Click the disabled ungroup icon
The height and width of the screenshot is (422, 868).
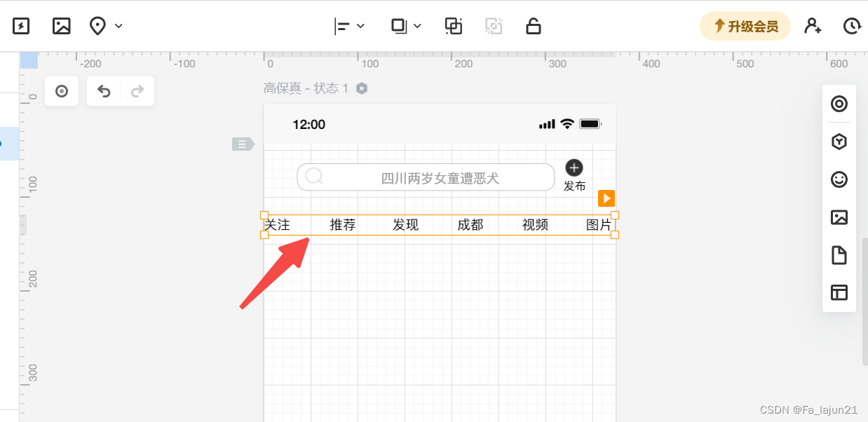pos(494,27)
